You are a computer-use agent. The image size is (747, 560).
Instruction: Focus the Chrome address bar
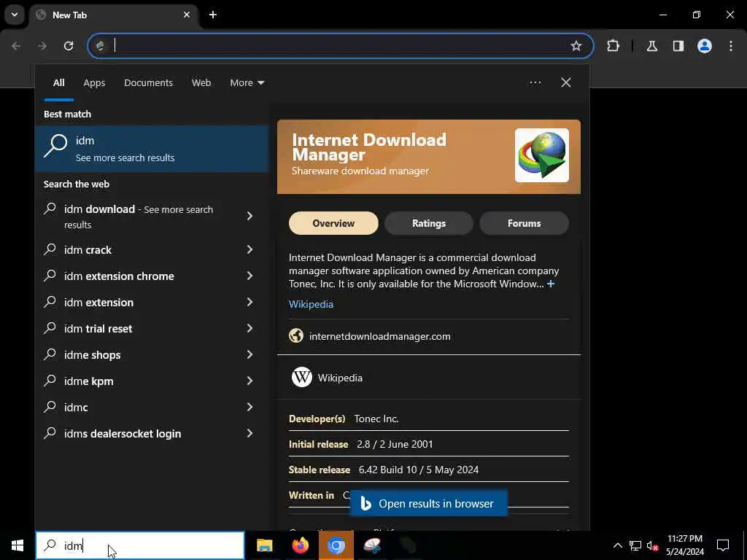coord(341,46)
